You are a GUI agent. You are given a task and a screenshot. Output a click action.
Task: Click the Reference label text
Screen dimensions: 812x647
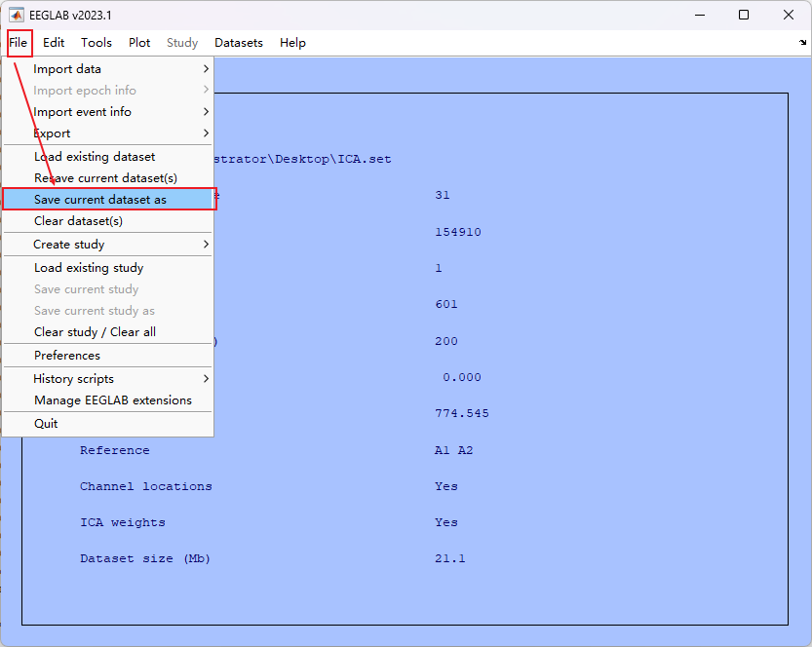point(115,450)
